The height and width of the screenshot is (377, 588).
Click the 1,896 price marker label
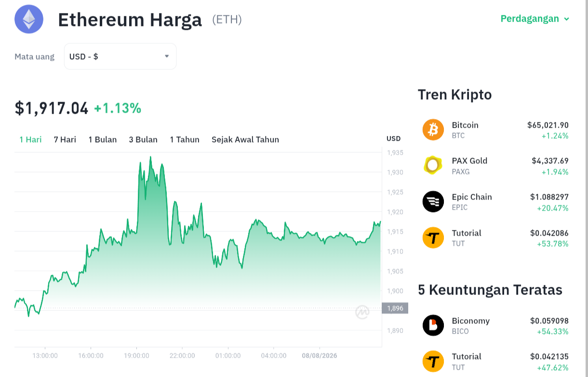point(395,308)
